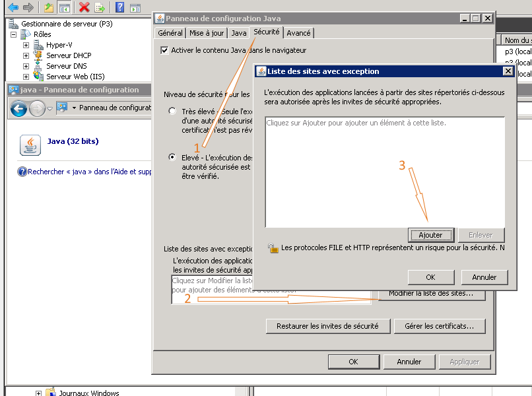Click Gérer les certificats button
Screen dimensions: 532x396
[439, 326]
